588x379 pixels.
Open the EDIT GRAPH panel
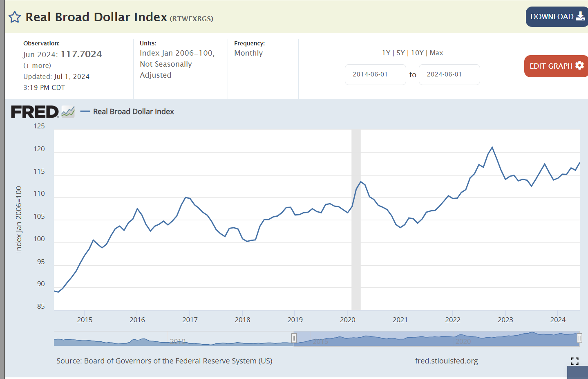(551, 66)
